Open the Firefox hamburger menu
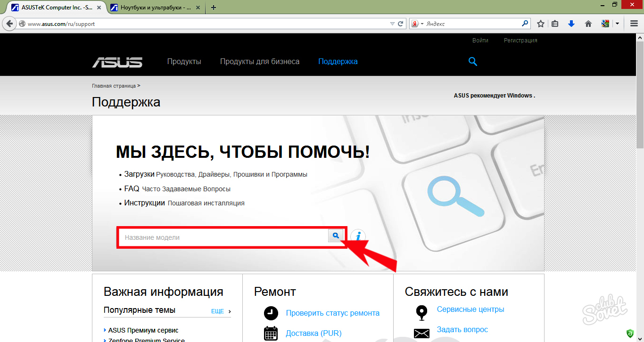644x342 pixels. (x=634, y=24)
